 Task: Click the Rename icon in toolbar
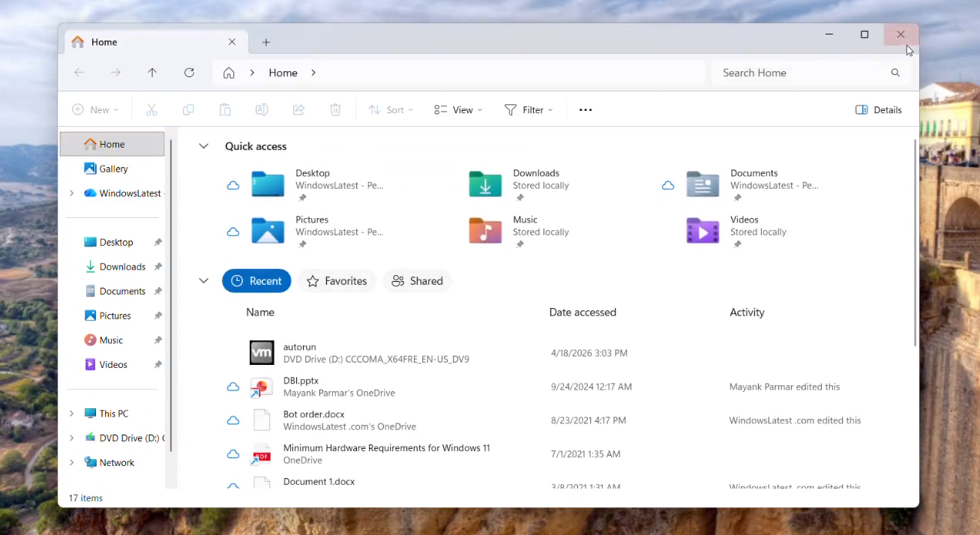(262, 110)
